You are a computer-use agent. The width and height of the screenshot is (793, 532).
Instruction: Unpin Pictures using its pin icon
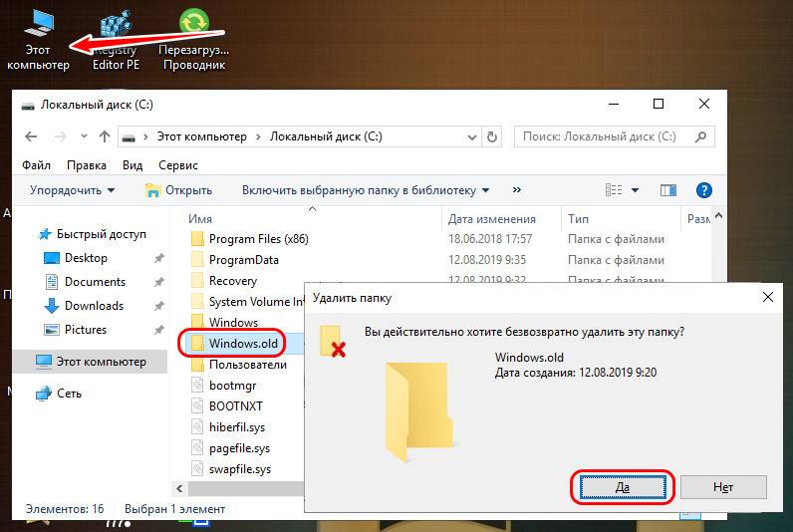(x=158, y=329)
